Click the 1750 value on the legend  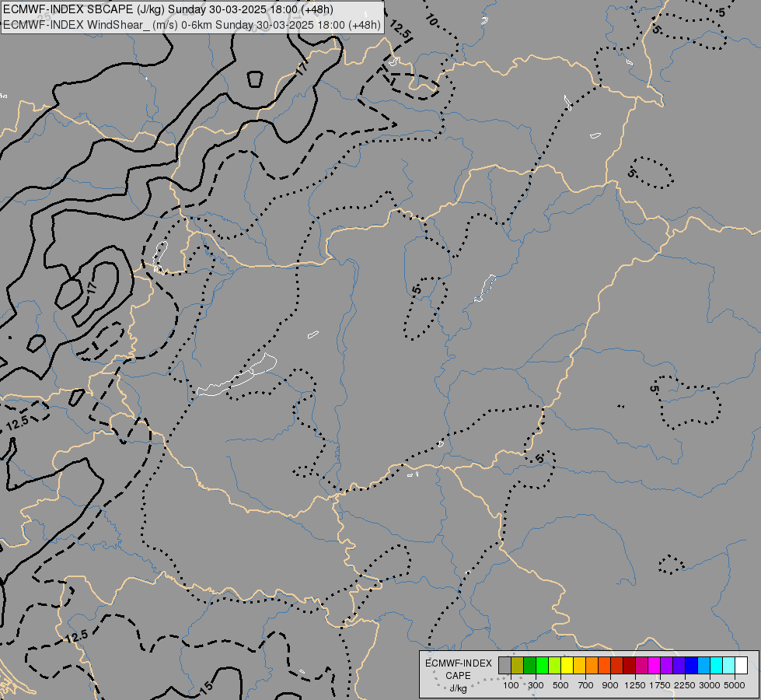[x=660, y=685]
